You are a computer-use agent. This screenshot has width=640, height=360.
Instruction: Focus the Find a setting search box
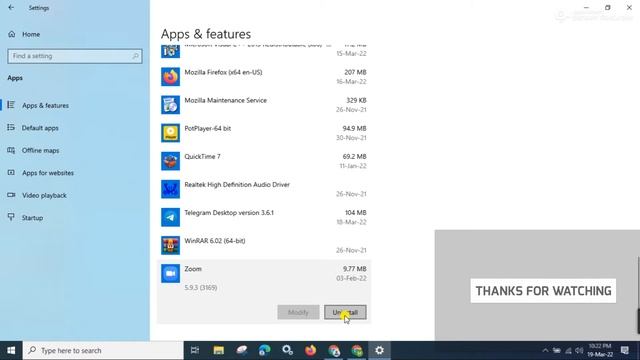(x=75, y=56)
